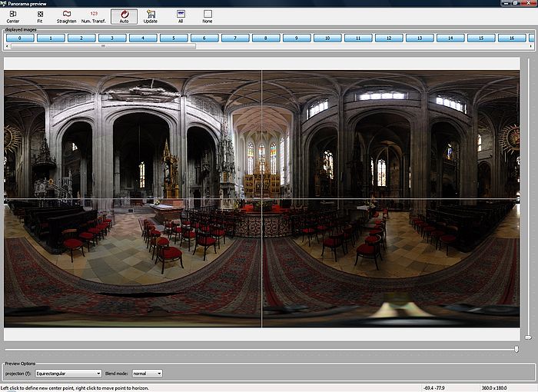Viewport: 538px width, 392px height.
Task: Toggle displayed image 8 button
Action: [x=266, y=38]
